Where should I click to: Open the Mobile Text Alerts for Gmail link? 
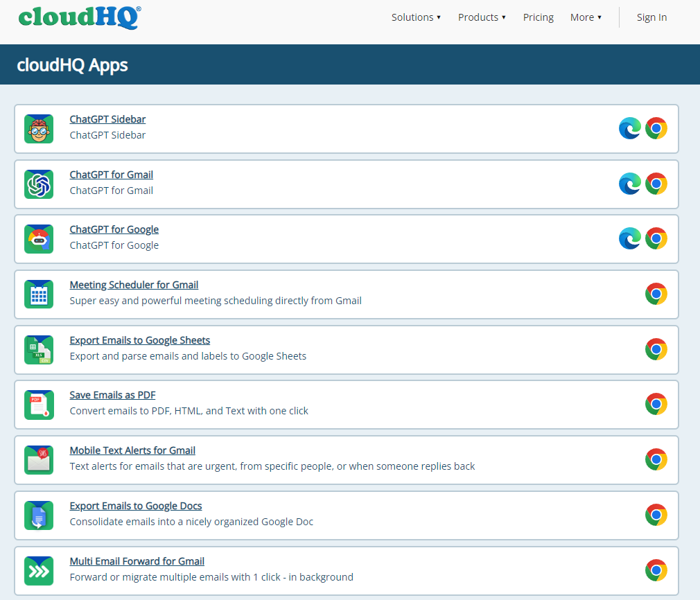click(x=132, y=450)
